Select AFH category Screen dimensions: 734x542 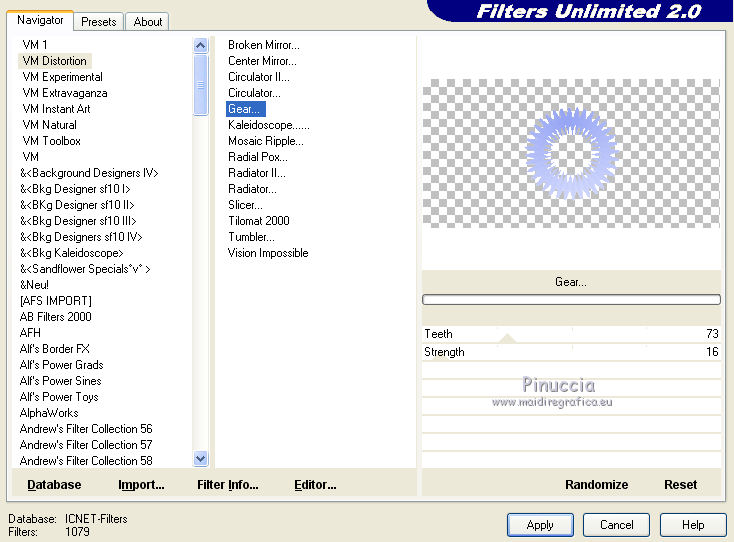pos(30,333)
